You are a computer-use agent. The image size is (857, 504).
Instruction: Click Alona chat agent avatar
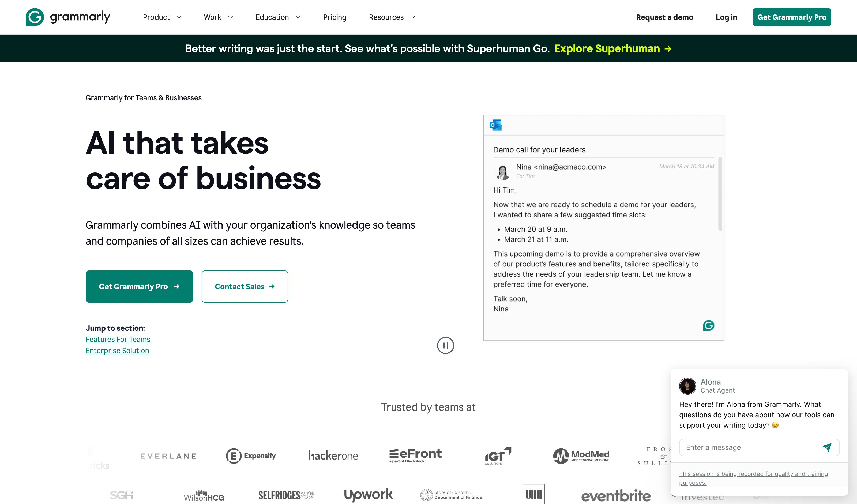[x=687, y=386]
